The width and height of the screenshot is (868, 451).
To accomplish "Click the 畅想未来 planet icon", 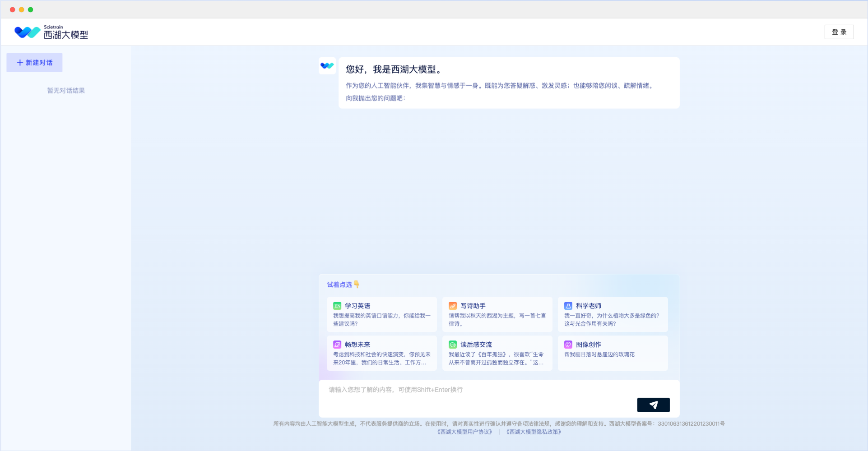I will pos(337,345).
